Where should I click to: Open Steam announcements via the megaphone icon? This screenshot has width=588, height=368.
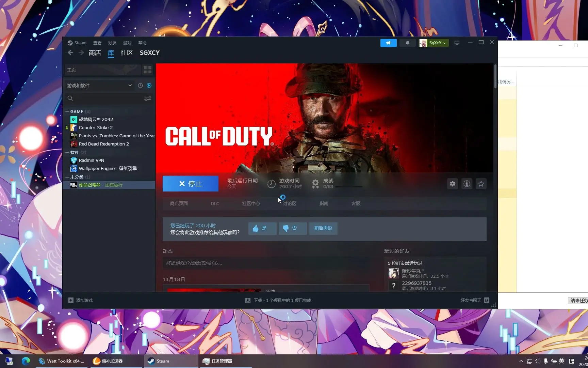tap(388, 43)
